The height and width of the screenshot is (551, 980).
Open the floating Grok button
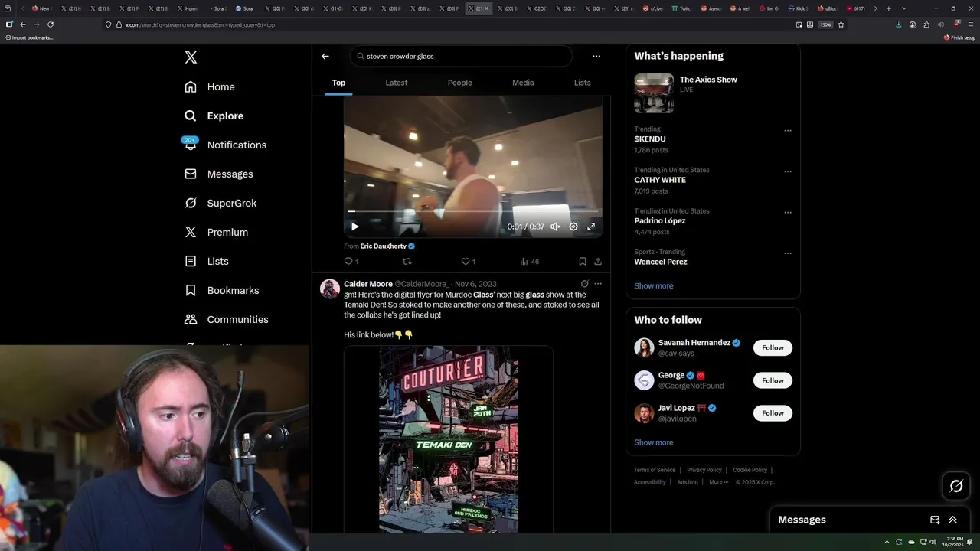point(956,486)
